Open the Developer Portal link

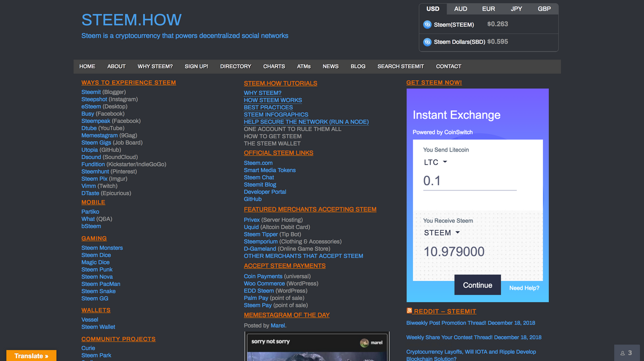click(265, 192)
